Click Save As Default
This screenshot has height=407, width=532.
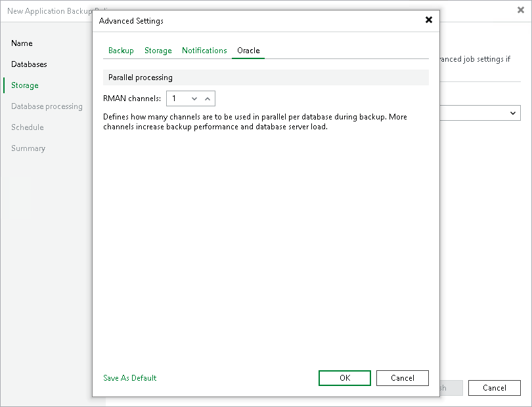(129, 378)
